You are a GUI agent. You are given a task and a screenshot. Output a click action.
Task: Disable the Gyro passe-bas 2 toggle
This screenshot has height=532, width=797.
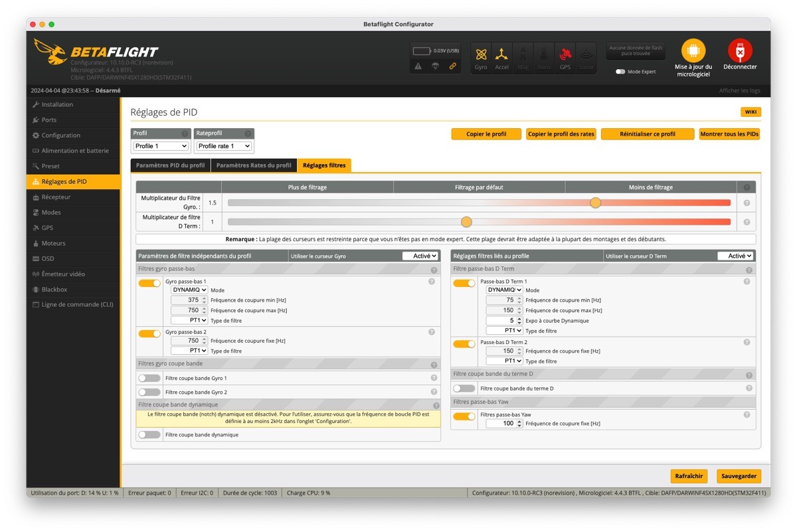point(149,333)
